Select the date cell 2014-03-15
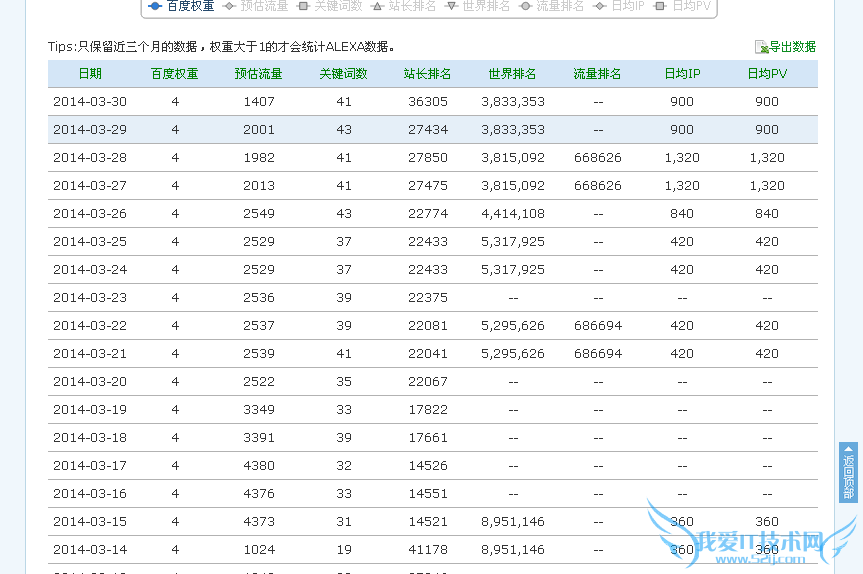Viewport: 863px width, 574px height. 90,522
